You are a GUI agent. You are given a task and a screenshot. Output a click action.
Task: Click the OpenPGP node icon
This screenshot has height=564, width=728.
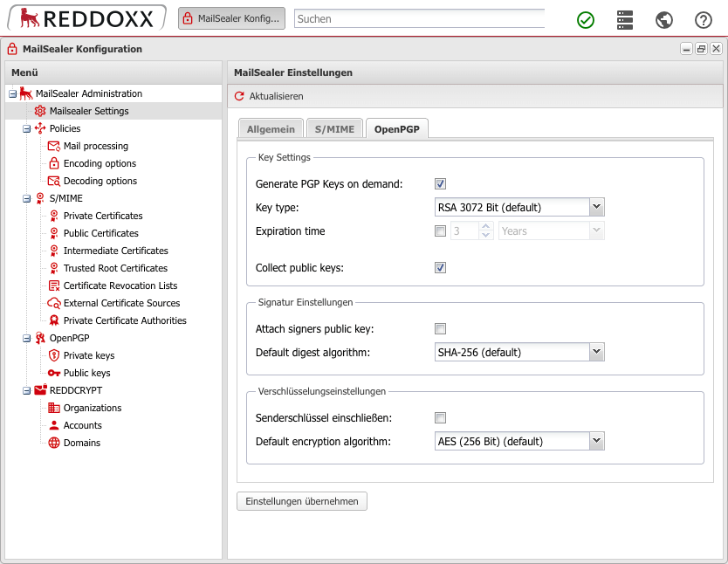(40, 339)
